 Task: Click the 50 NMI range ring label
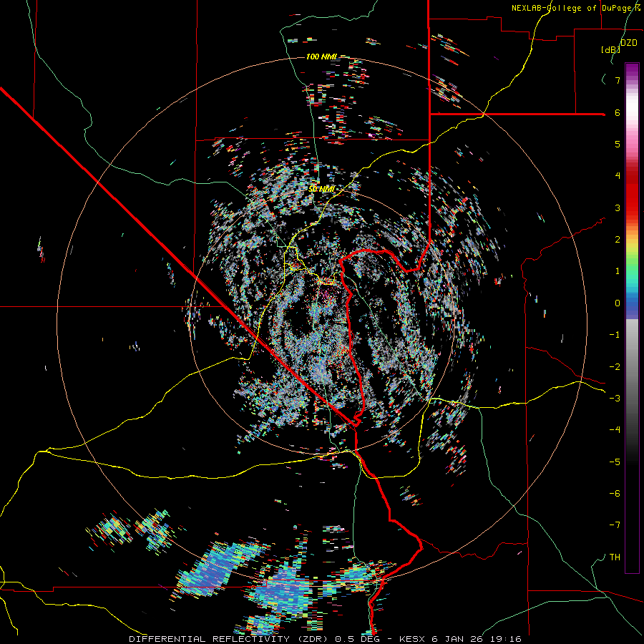click(x=321, y=189)
